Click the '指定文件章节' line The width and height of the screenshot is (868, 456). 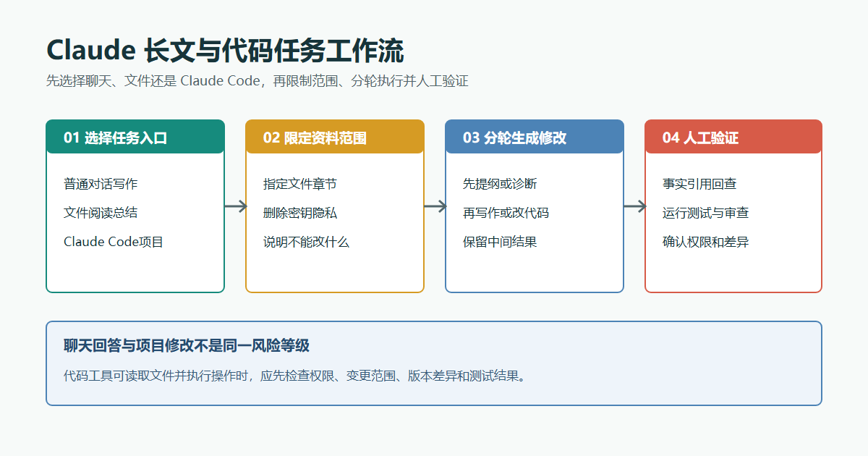click(x=300, y=184)
